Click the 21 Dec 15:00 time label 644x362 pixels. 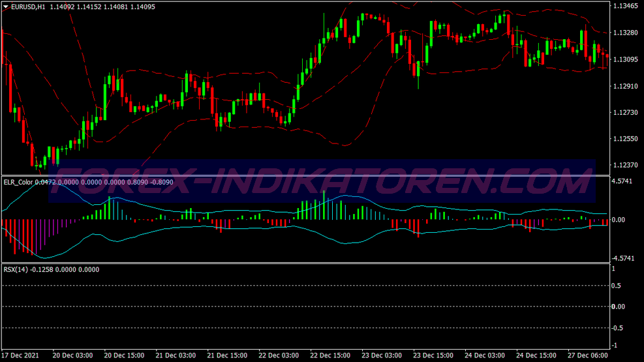227,355
